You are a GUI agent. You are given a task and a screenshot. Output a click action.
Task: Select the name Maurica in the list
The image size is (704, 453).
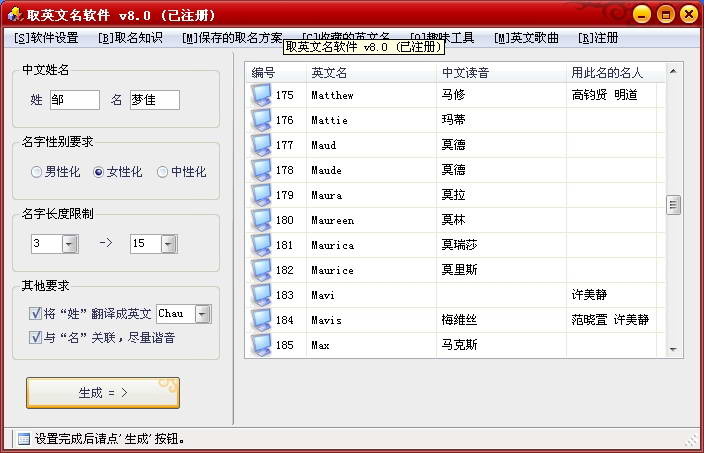[333, 246]
